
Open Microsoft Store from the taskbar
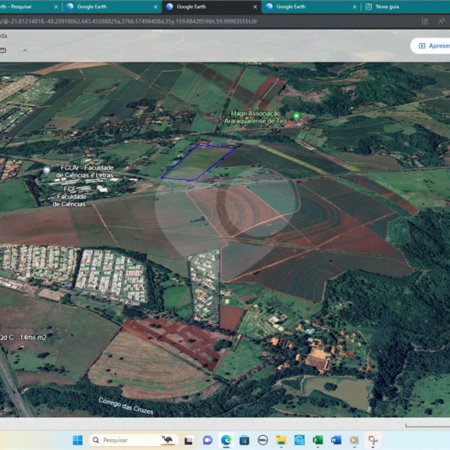point(244,440)
